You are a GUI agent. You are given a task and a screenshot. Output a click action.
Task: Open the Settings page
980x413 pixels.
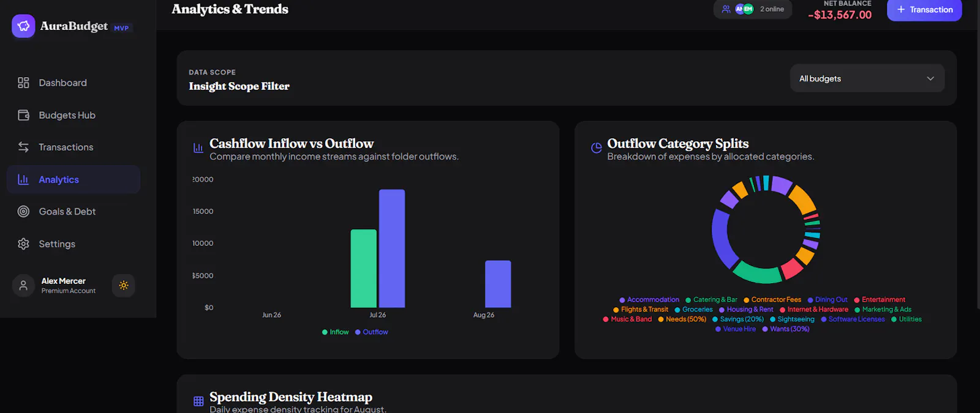coord(73,244)
